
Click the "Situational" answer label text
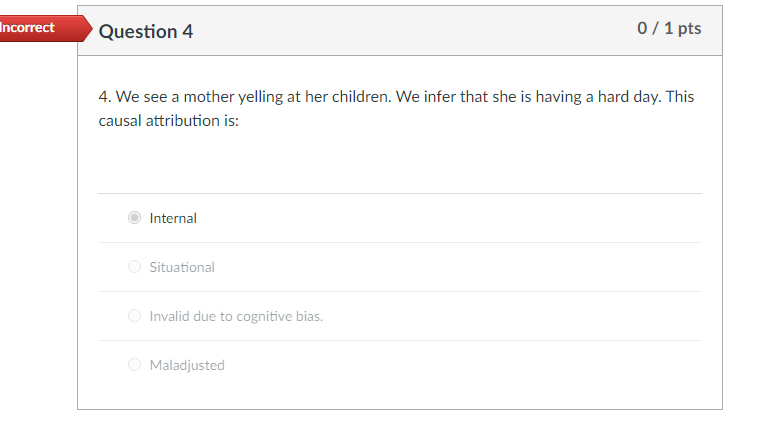(x=182, y=267)
